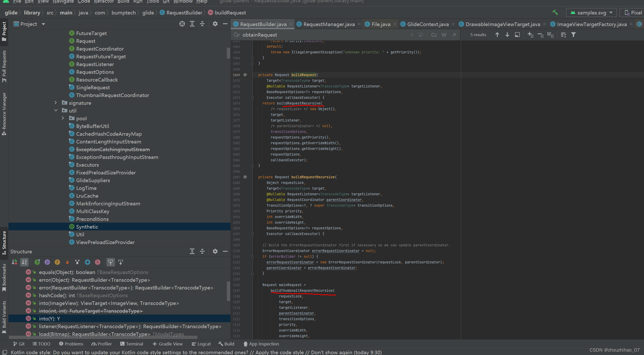Switch to DrawableImageViewTarget.java tab
Screen dimensions: 644x355
(x=502, y=24)
